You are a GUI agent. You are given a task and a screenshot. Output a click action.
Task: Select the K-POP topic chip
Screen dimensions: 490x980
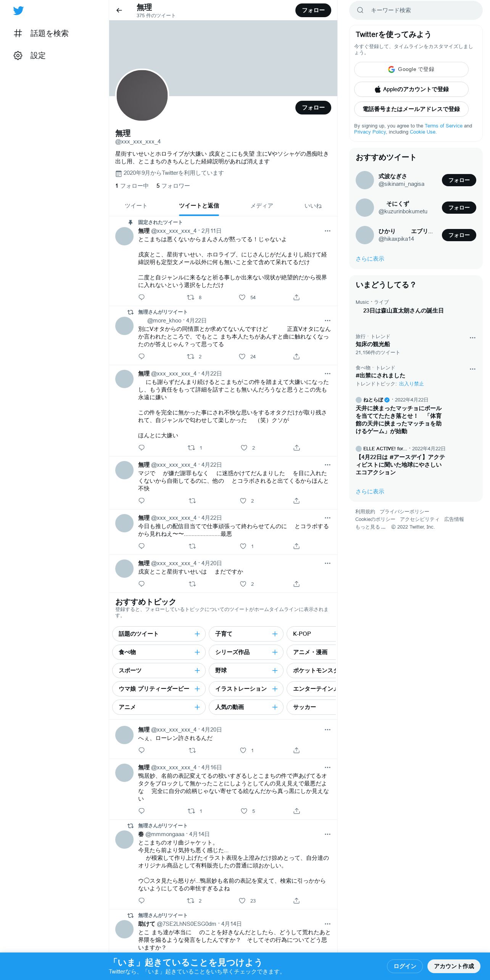pos(311,634)
